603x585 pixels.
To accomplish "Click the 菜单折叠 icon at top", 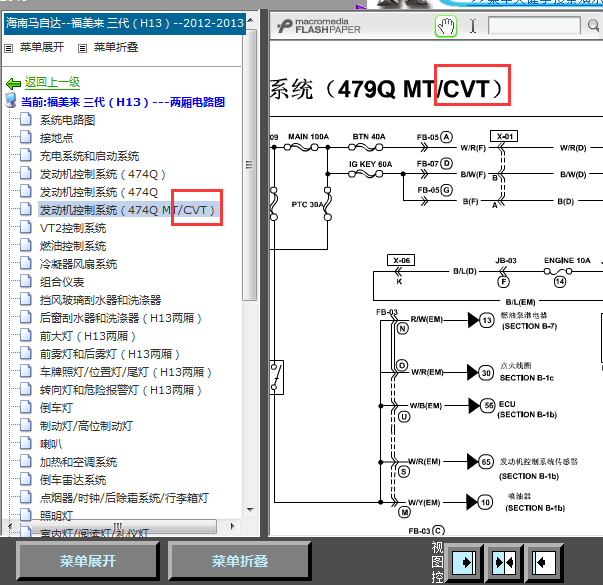I will [82, 48].
